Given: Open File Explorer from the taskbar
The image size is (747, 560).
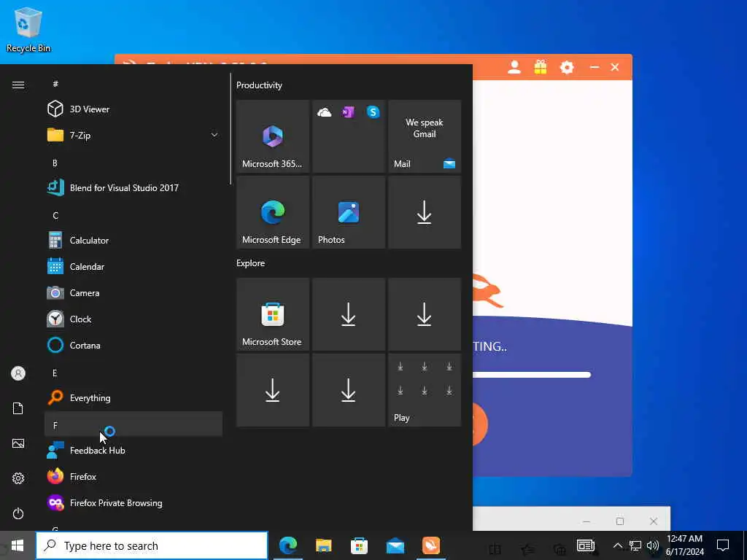Looking at the screenshot, I should 323,545.
